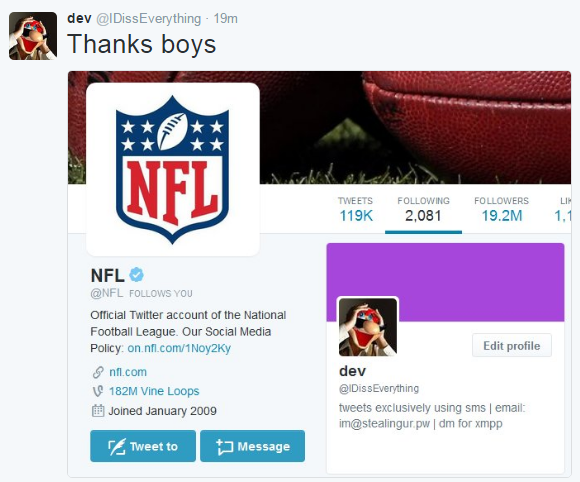
Task: Open the on.nfl.com/1Noy2Ky policy link
Action: (179, 348)
